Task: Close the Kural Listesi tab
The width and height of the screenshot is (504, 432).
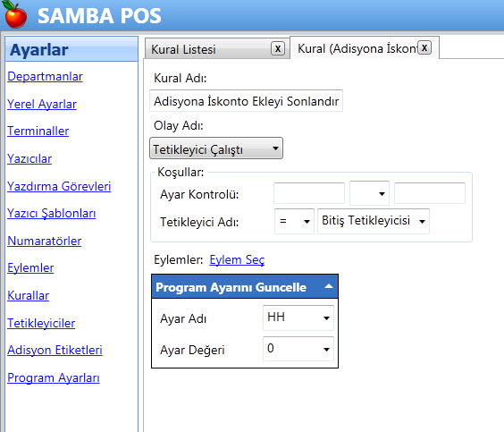Action: point(278,49)
